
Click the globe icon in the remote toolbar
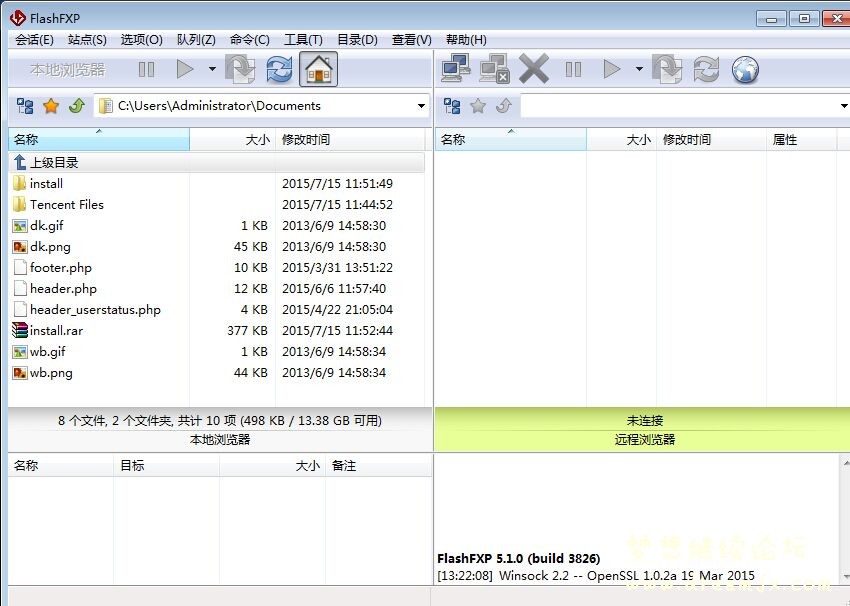(745, 69)
